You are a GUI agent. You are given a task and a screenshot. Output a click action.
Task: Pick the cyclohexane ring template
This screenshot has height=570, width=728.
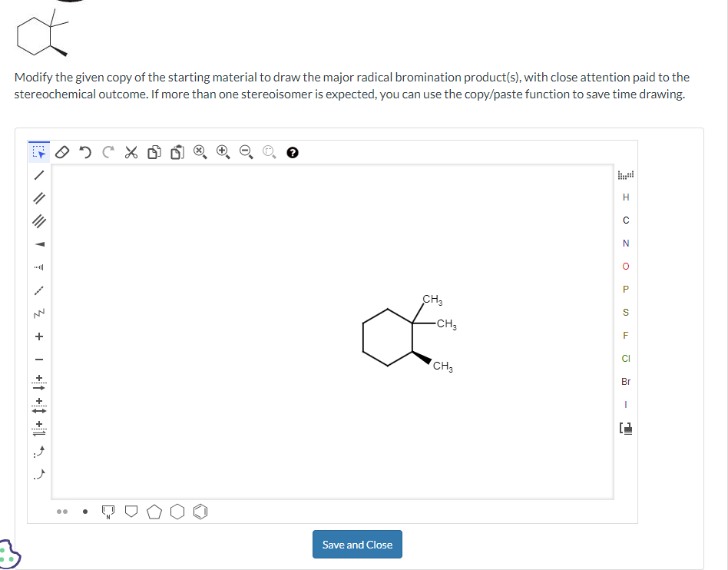(x=177, y=511)
